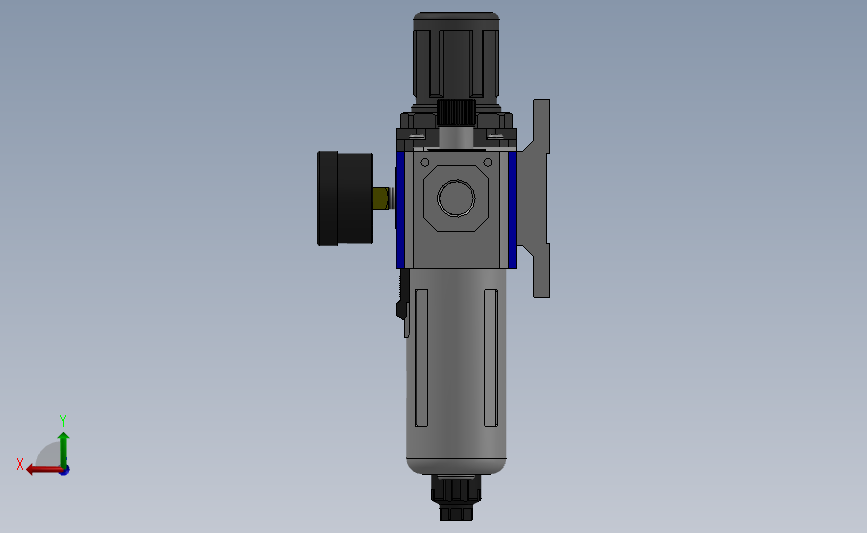Select the knurled lock ring below the knob
867x533 pixels.
456,112
